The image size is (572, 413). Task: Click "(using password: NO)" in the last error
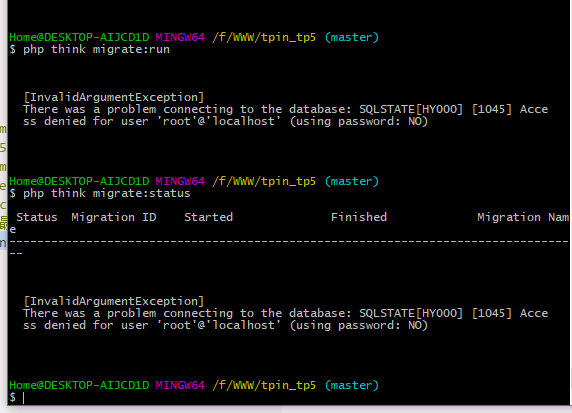359,325
